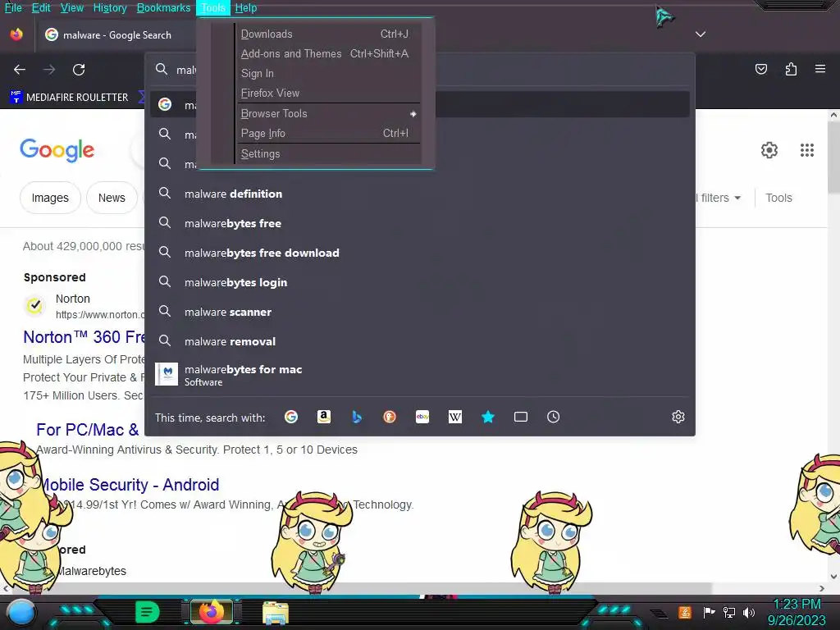This screenshot has height=630, width=840.
Task: Open the Edit menu
Action: click(x=41, y=7)
